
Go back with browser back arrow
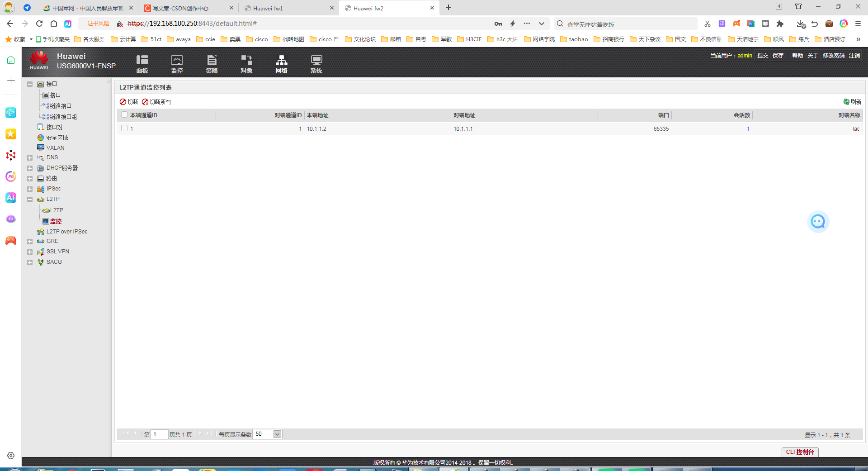(10, 24)
